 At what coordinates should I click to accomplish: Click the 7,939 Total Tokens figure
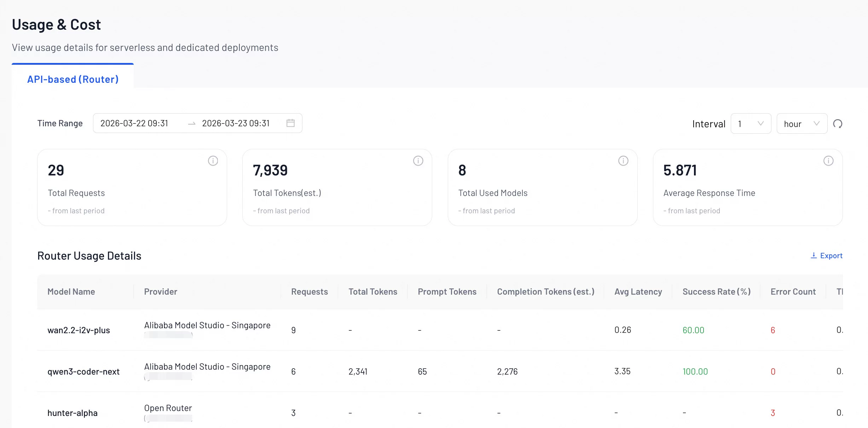click(270, 170)
